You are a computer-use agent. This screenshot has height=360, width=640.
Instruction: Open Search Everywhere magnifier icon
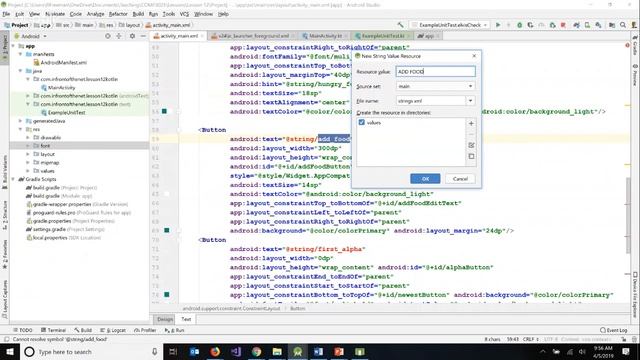(623, 25)
